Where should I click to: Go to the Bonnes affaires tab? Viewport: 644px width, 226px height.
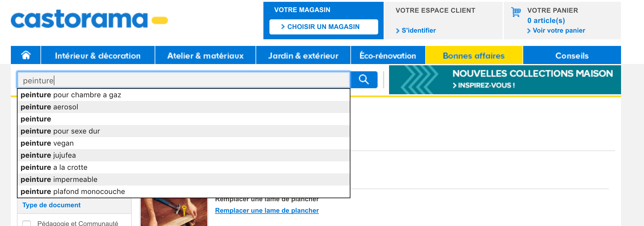(x=474, y=56)
